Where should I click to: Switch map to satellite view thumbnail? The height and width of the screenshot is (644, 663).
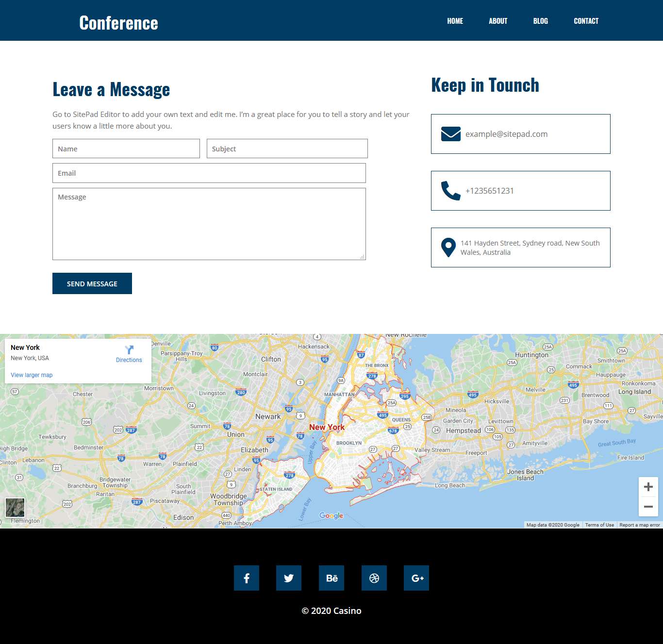pyautogui.click(x=15, y=508)
